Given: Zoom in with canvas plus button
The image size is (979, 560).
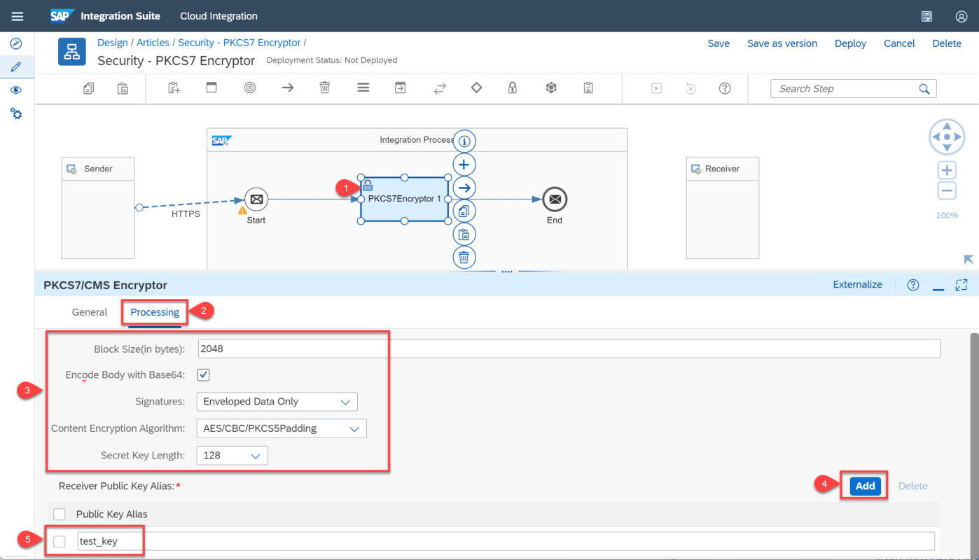Looking at the screenshot, I should tap(947, 170).
